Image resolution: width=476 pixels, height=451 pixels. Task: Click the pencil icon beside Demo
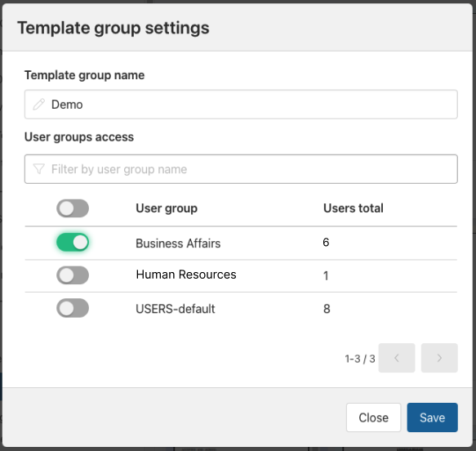39,104
